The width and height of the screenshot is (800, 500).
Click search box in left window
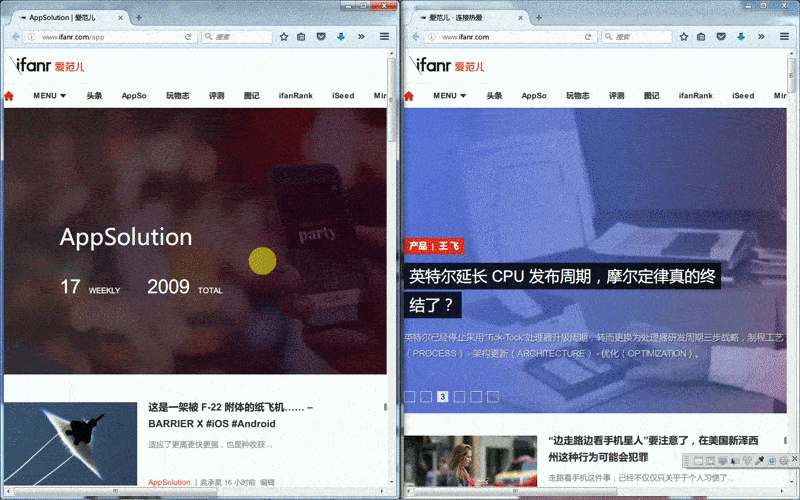pyautogui.click(x=238, y=37)
